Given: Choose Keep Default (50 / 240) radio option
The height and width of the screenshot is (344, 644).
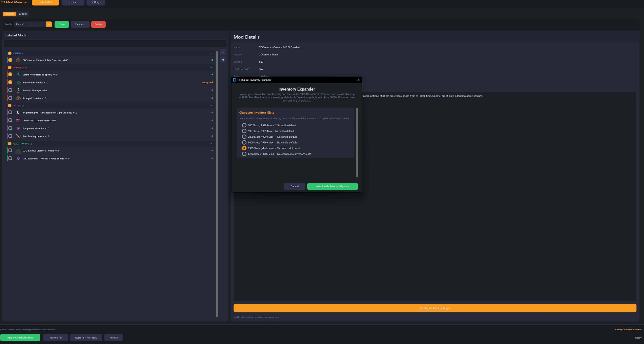Looking at the screenshot, I should (244, 154).
